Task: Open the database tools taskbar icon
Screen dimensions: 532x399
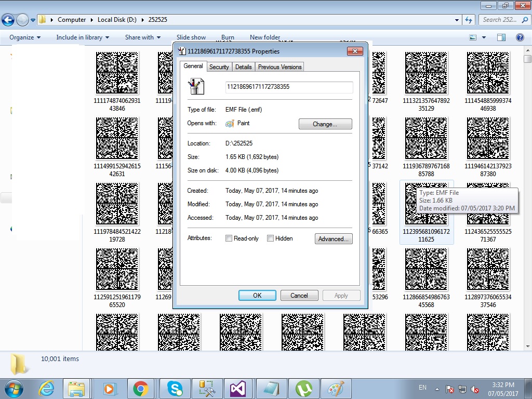Action: click(x=207, y=389)
